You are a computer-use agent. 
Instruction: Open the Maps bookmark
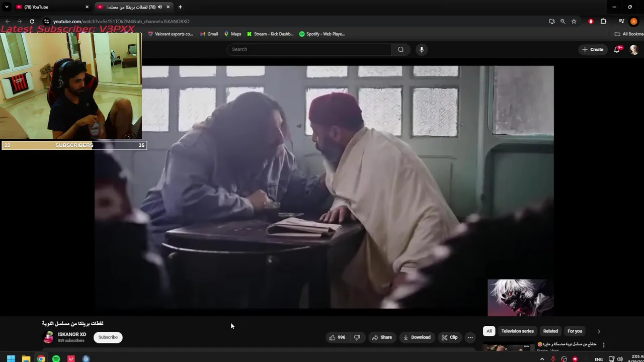[232, 34]
